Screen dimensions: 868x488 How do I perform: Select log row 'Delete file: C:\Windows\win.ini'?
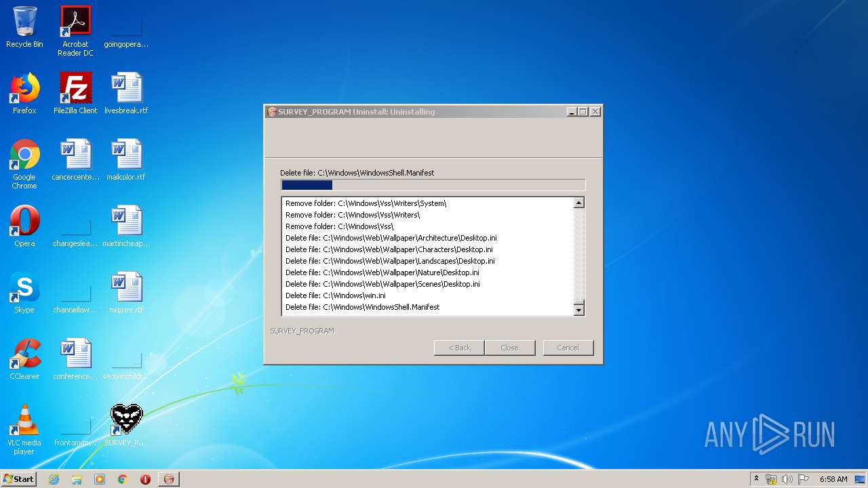[x=428, y=296]
